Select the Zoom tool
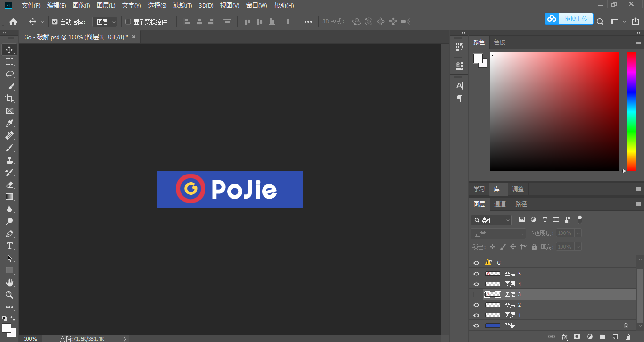 click(x=9, y=295)
